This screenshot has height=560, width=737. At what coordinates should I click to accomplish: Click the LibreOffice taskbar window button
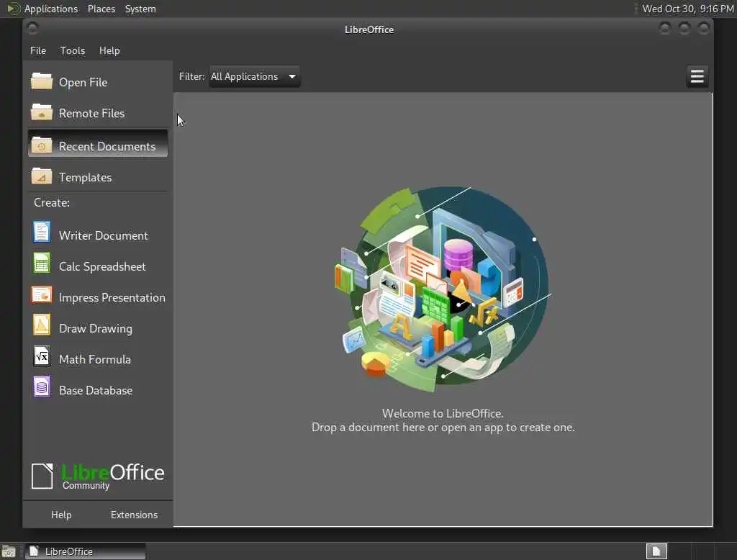point(86,551)
